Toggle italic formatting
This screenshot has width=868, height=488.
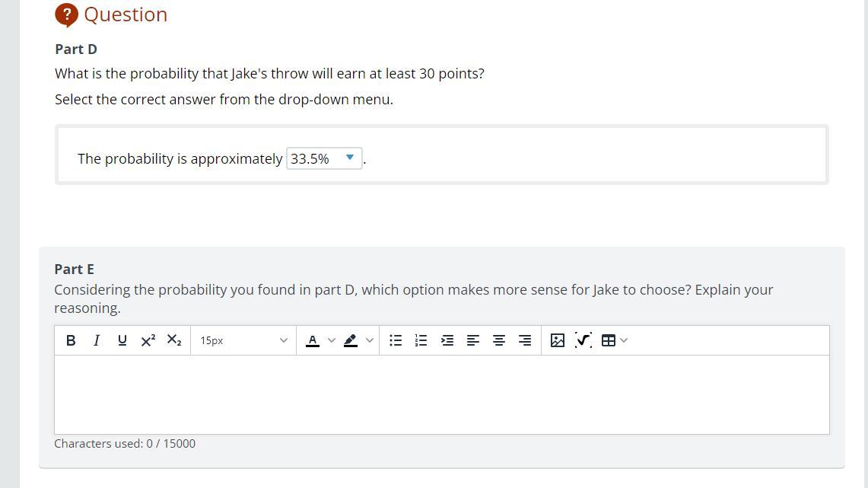tap(96, 340)
